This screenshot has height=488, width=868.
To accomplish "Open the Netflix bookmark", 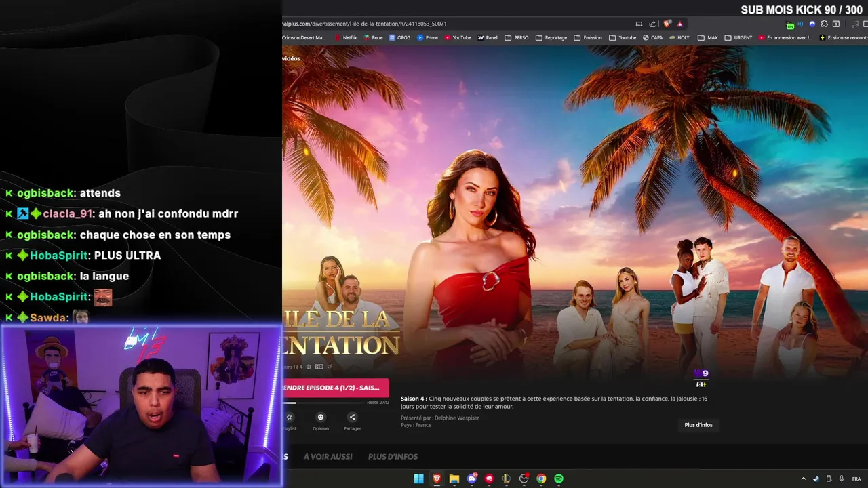I will point(346,38).
